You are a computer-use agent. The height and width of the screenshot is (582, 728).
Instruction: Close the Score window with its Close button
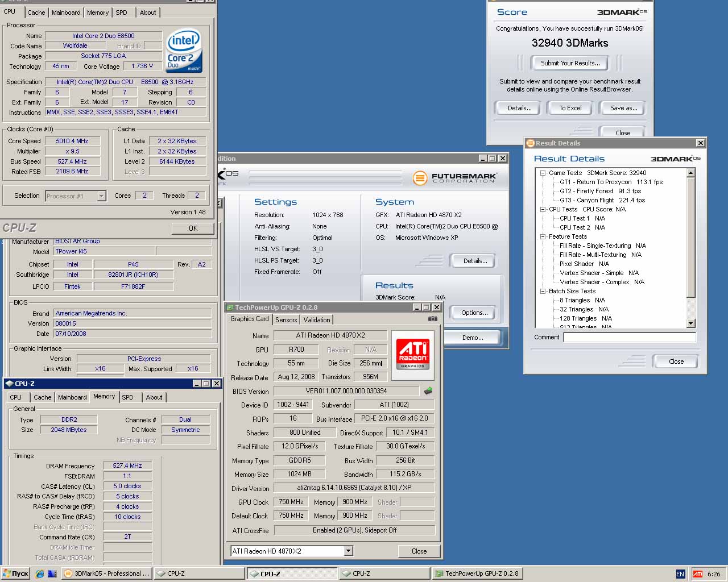coord(623,132)
